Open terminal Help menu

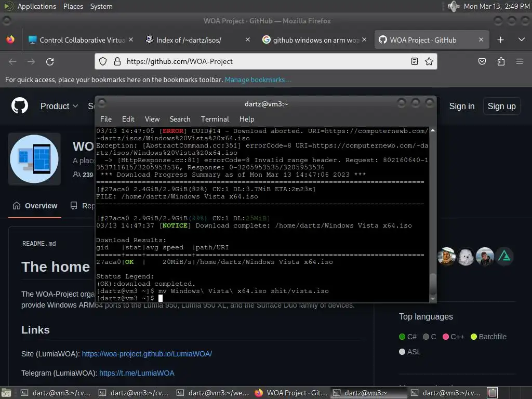point(247,119)
